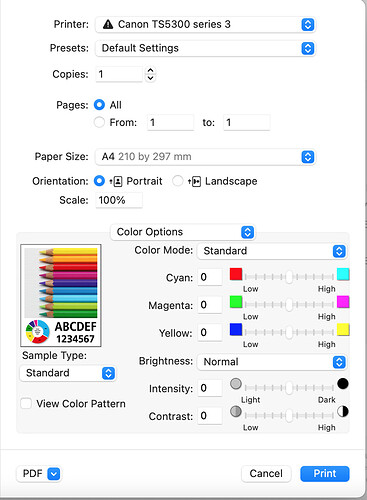Click the magenta high color square
Image resolution: width=367 pixels, height=500 pixels.
pos(343,302)
